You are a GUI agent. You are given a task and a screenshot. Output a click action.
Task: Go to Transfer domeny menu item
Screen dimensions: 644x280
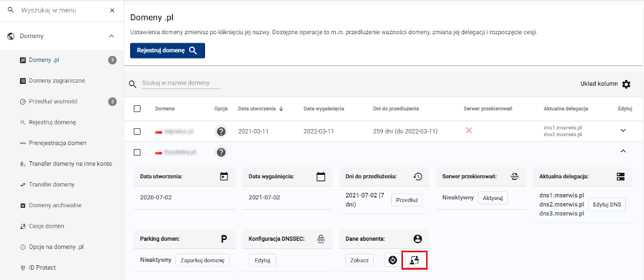pyautogui.click(x=52, y=185)
